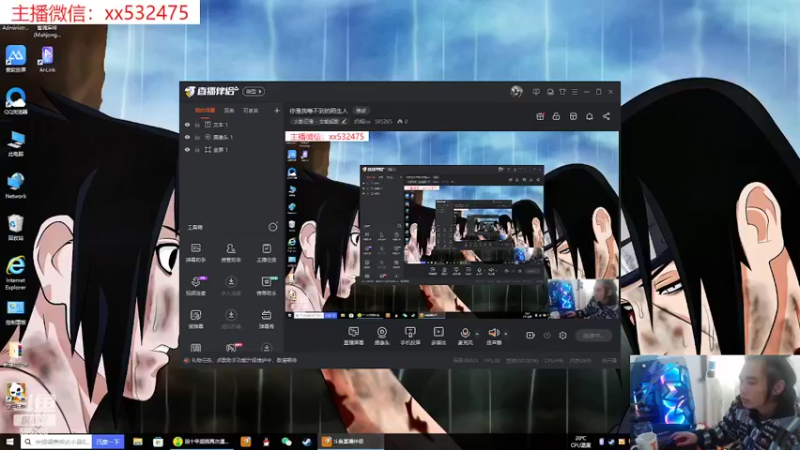Viewport: 800px width, 450px height.
Task: Open the box icon next to the bell
Action: pos(573,116)
